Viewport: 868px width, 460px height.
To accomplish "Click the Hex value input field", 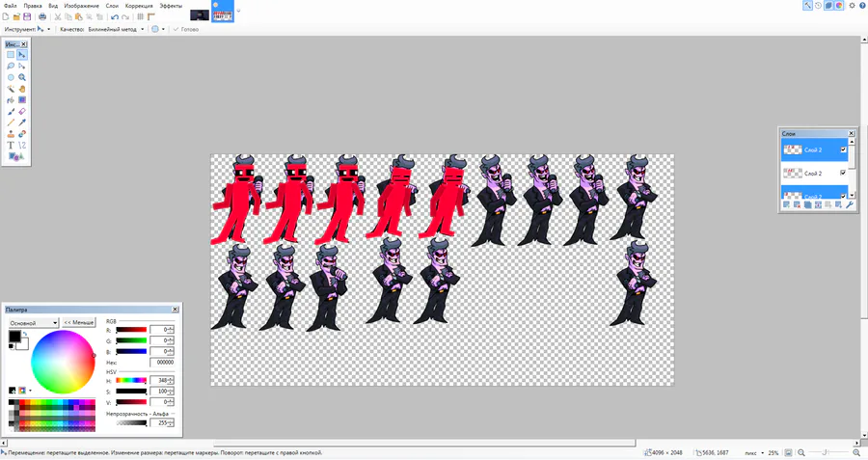I will tap(162, 362).
